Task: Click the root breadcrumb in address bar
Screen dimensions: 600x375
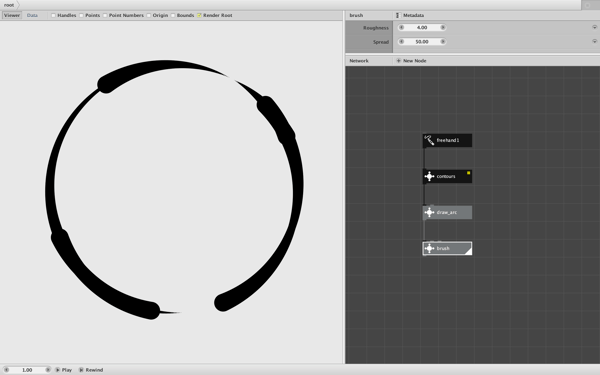Action: tap(9, 5)
